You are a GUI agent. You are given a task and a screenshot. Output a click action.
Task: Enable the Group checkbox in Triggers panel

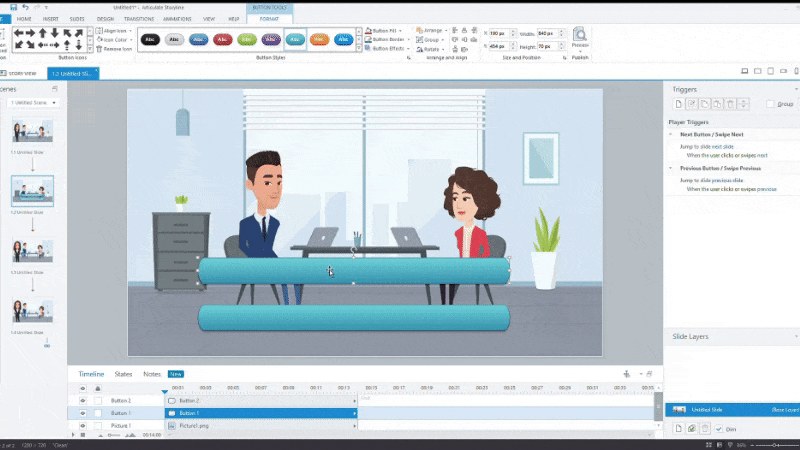(770, 104)
